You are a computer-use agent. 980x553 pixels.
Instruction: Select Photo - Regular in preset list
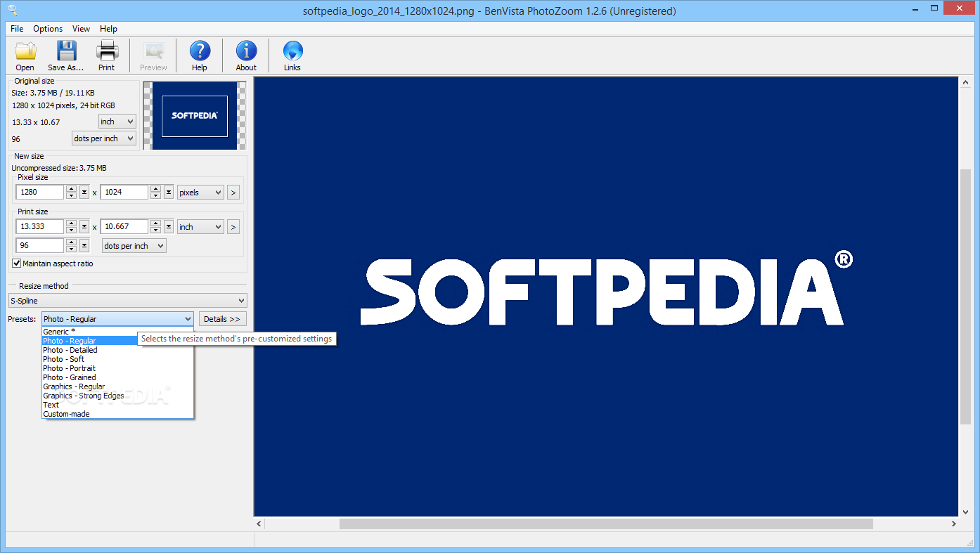(x=90, y=340)
